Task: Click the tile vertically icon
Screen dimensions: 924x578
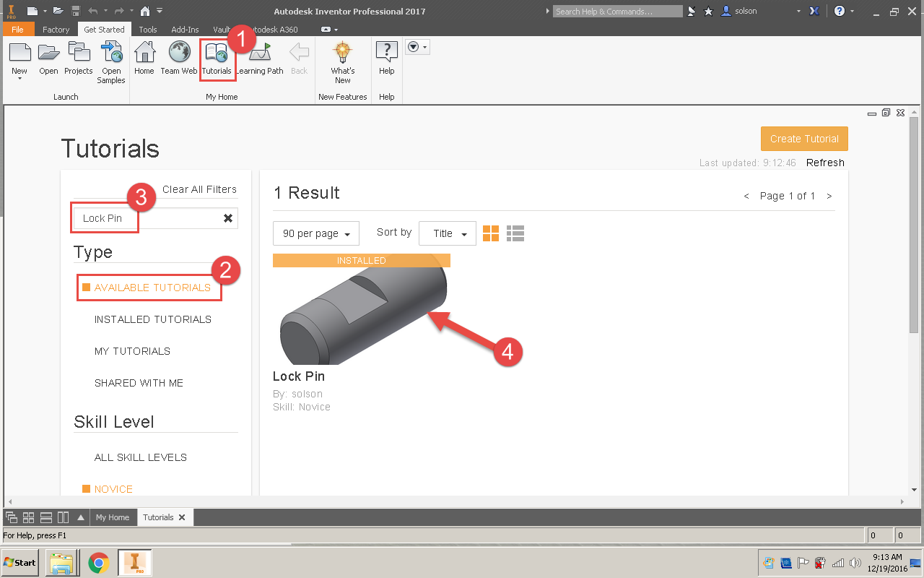Action: (64, 517)
